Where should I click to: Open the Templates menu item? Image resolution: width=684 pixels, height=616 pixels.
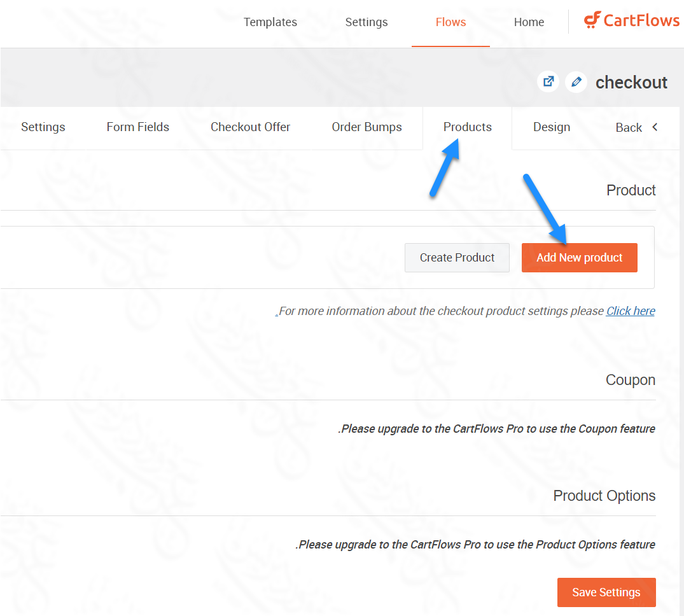(x=270, y=22)
